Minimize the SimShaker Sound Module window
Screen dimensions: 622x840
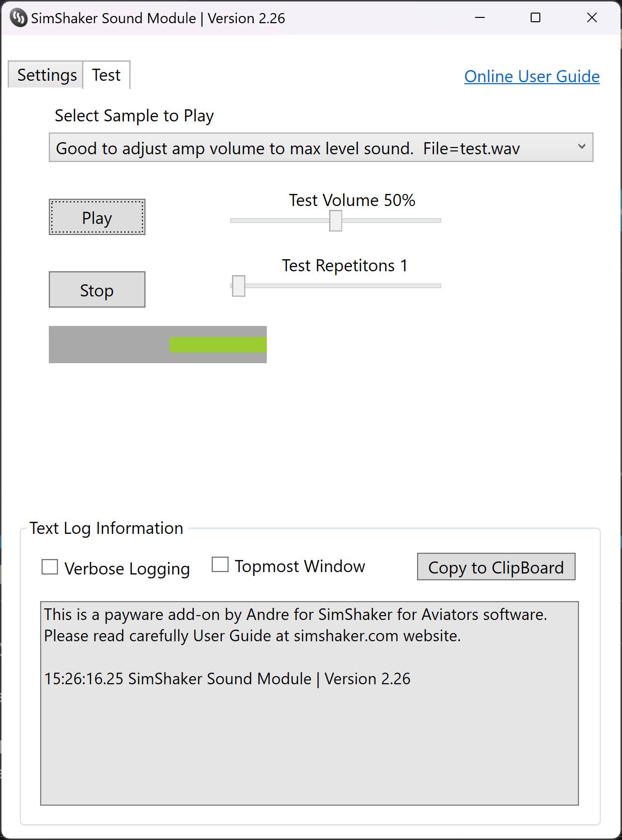point(479,18)
